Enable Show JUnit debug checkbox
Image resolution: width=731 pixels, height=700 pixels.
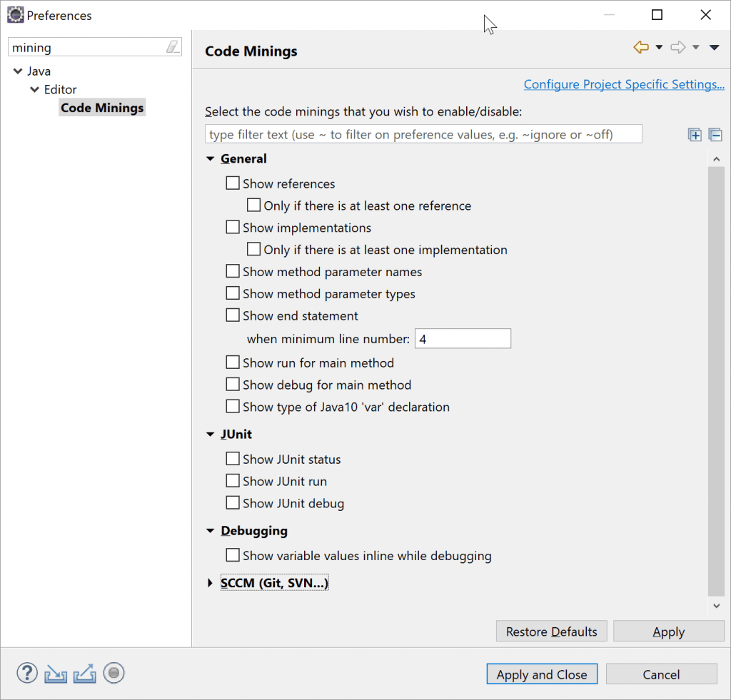pyautogui.click(x=233, y=503)
